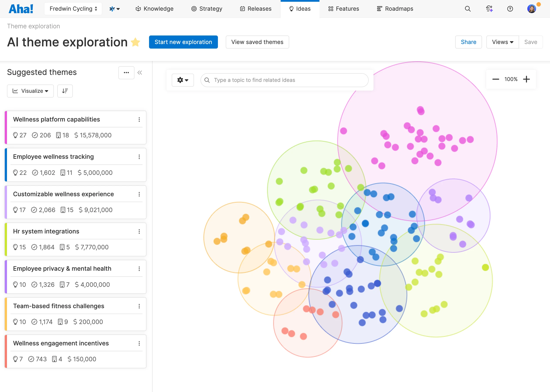This screenshot has width=550, height=392.
Task: Select the Ideas tab
Action: 300,9
